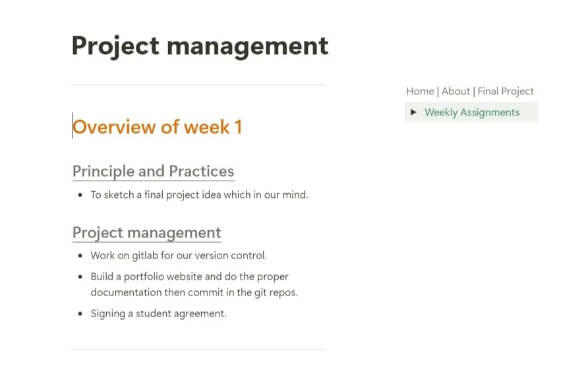The image size is (588, 370).
Task: Expand the Weekly Assignments disclosure triangle
Action: point(413,112)
